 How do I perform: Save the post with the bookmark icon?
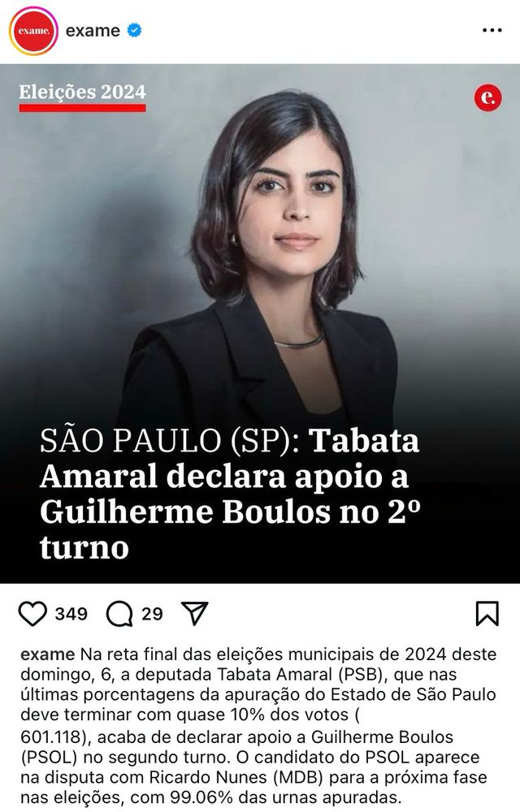point(487,614)
